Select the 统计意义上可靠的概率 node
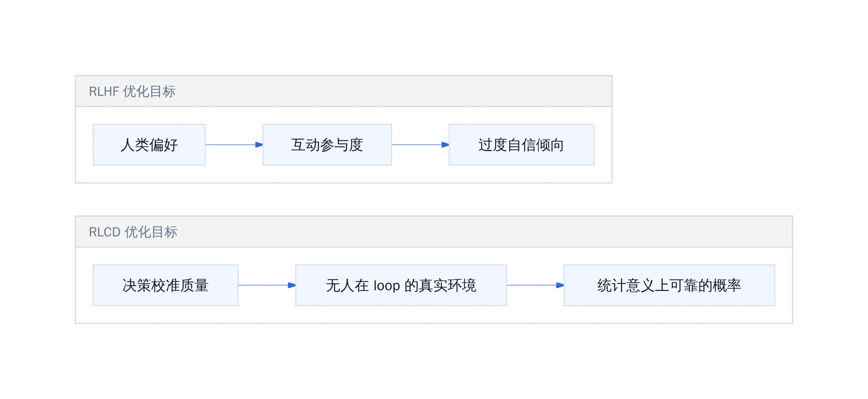The width and height of the screenshot is (868, 399). pyautogui.click(x=669, y=286)
